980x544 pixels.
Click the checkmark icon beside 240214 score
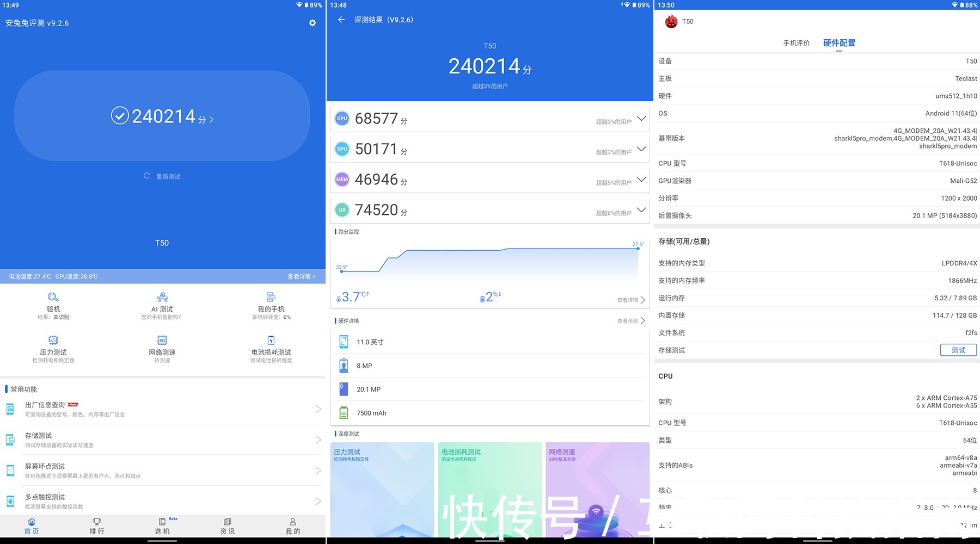120,115
